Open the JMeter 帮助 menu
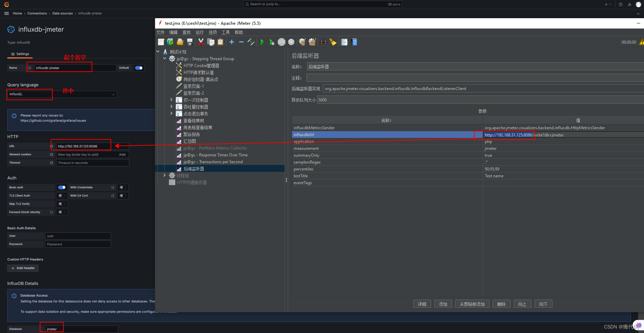 [x=239, y=32]
